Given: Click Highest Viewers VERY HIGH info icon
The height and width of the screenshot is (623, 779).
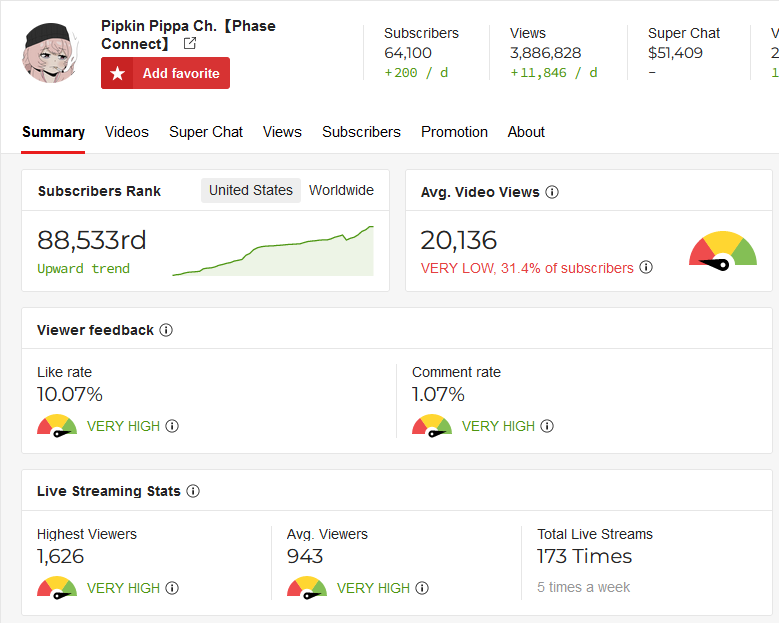Looking at the screenshot, I should click(x=172, y=588).
